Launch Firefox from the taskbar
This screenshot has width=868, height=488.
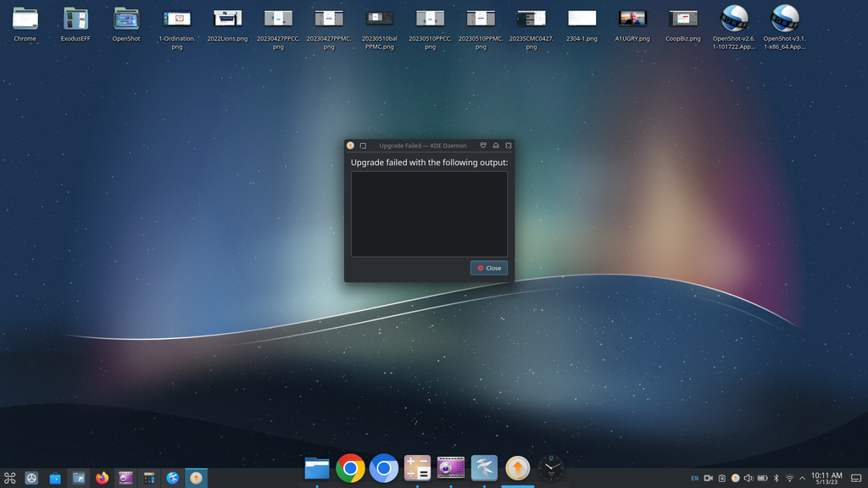(103, 479)
